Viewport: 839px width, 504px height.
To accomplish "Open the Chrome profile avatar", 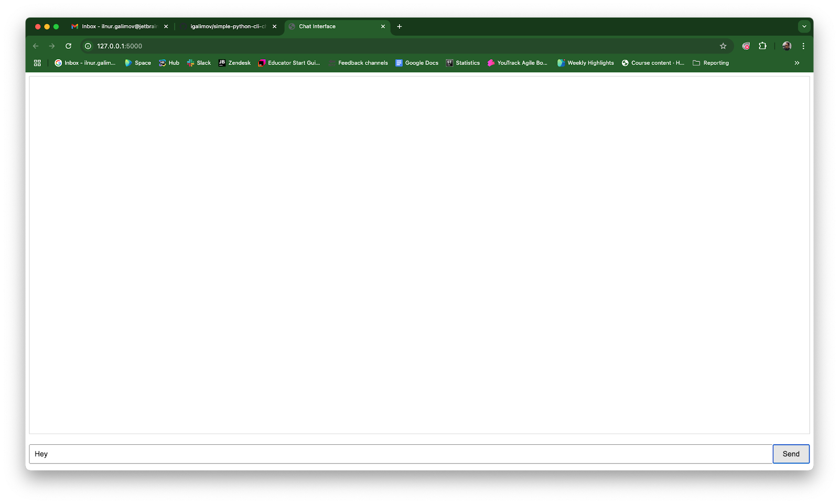I will (x=787, y=46).
